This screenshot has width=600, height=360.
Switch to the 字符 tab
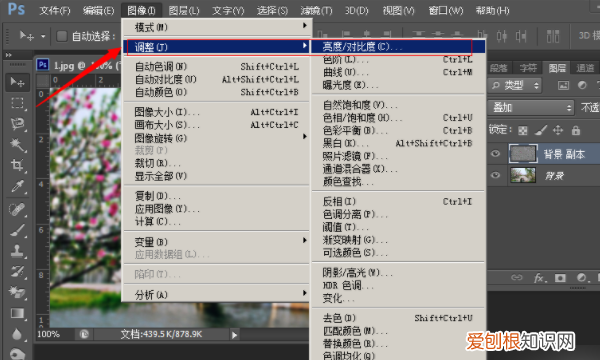point(528,68)
